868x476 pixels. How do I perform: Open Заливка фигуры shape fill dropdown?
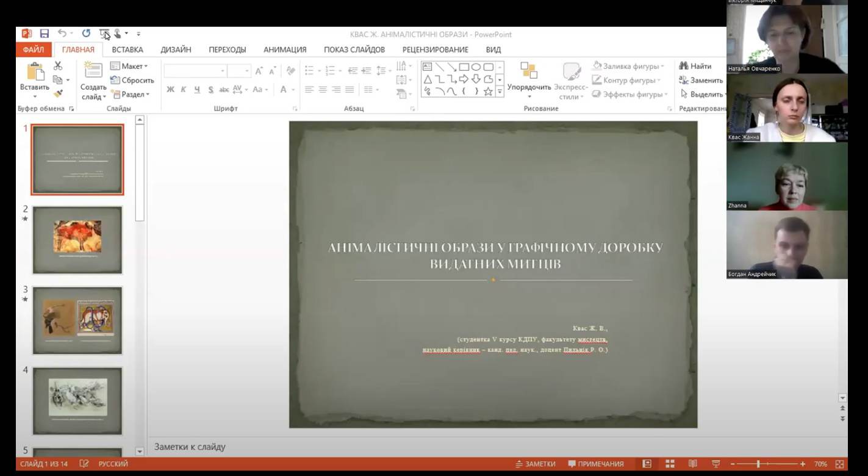click(x=629, y=66)
